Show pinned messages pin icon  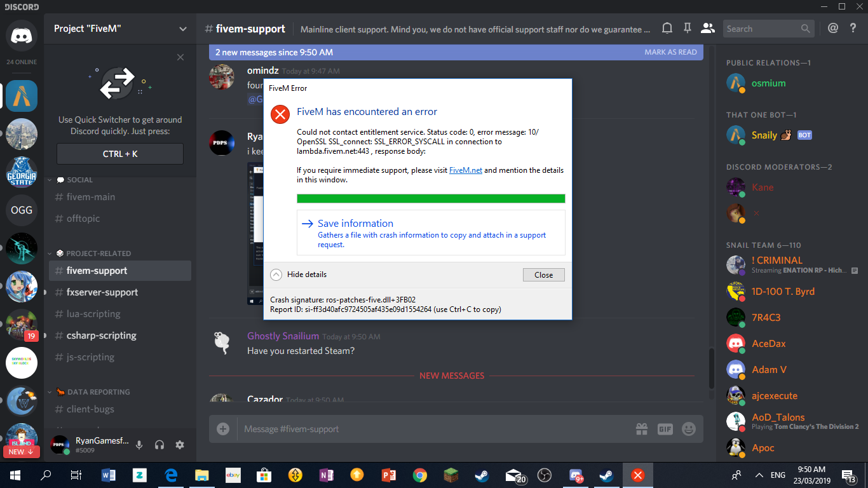(x=687, y=28)
